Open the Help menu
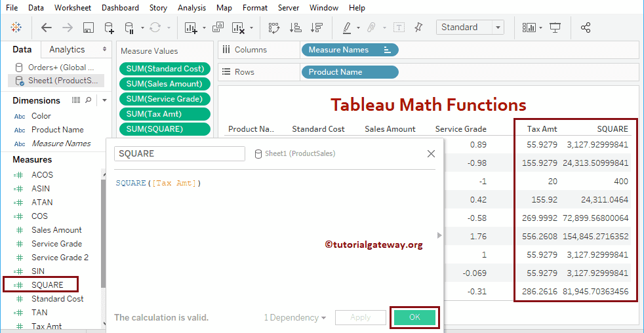 [357, 8]
